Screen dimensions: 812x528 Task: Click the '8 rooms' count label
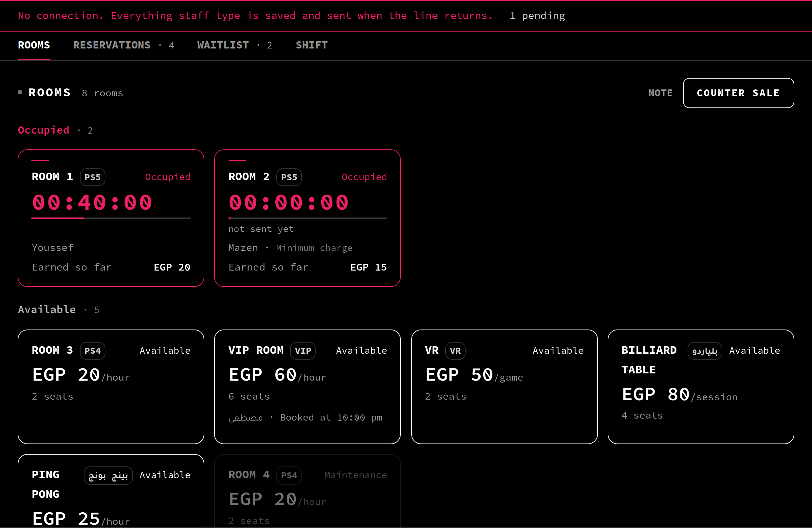[102, 93]
